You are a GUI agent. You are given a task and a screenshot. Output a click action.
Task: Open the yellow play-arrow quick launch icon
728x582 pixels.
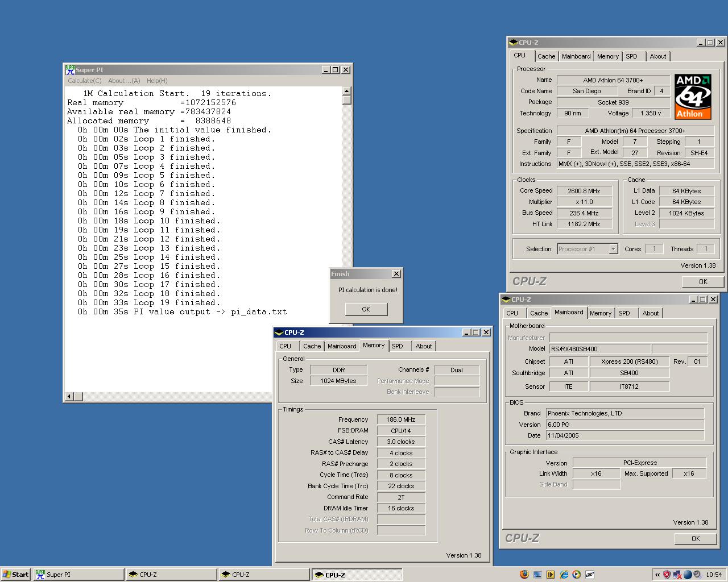[x=551, y=575]
